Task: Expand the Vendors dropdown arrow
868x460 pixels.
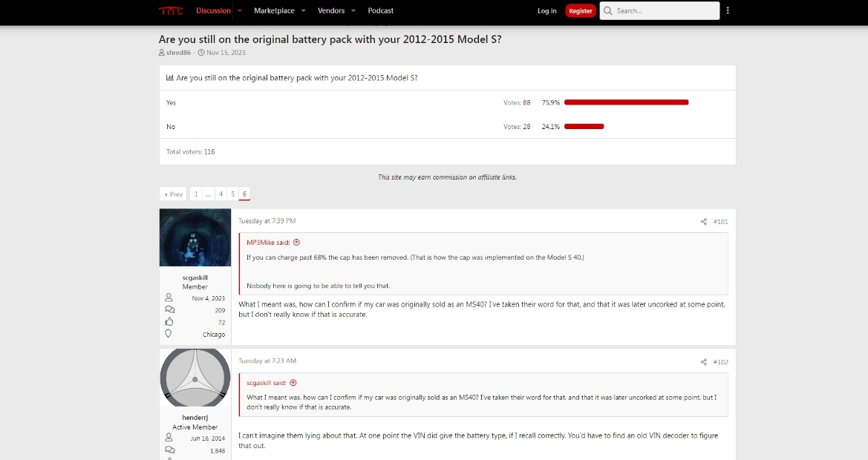Action: point(353,10)
